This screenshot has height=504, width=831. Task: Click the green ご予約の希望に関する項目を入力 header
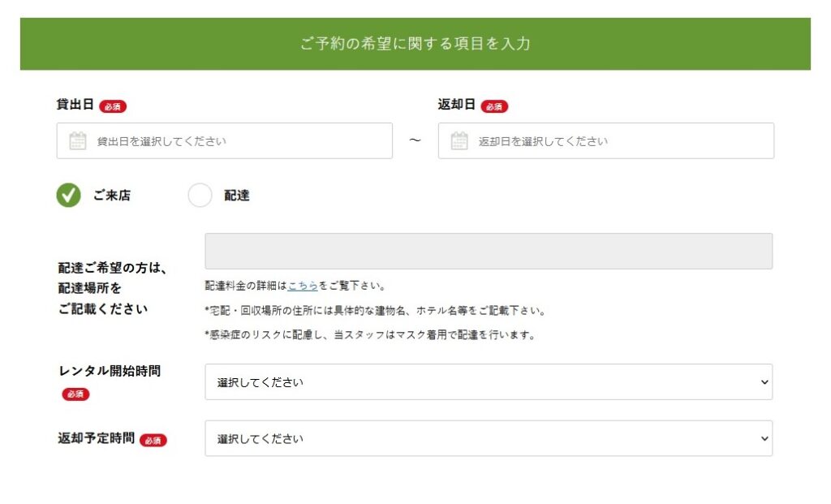tap(415, 44)
